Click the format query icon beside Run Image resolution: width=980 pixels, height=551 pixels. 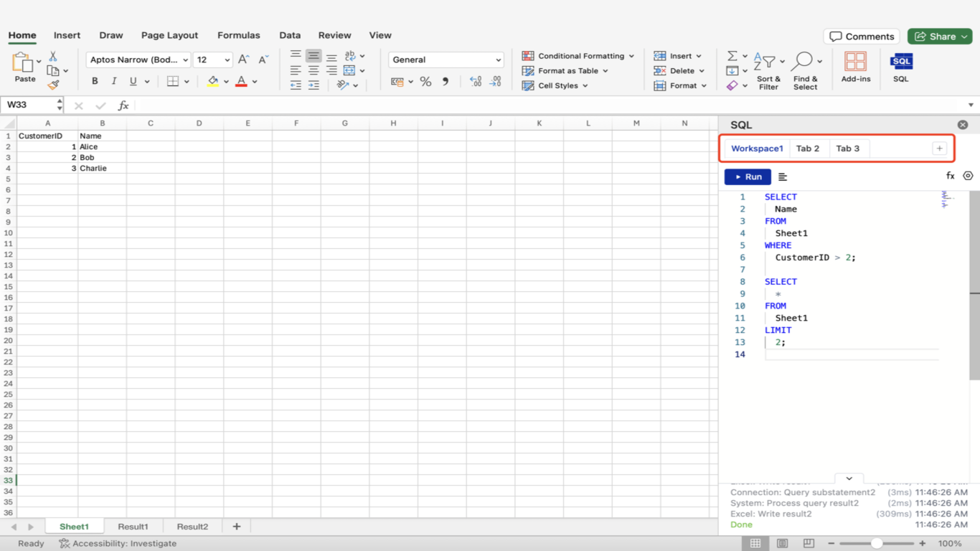point(783,177)
